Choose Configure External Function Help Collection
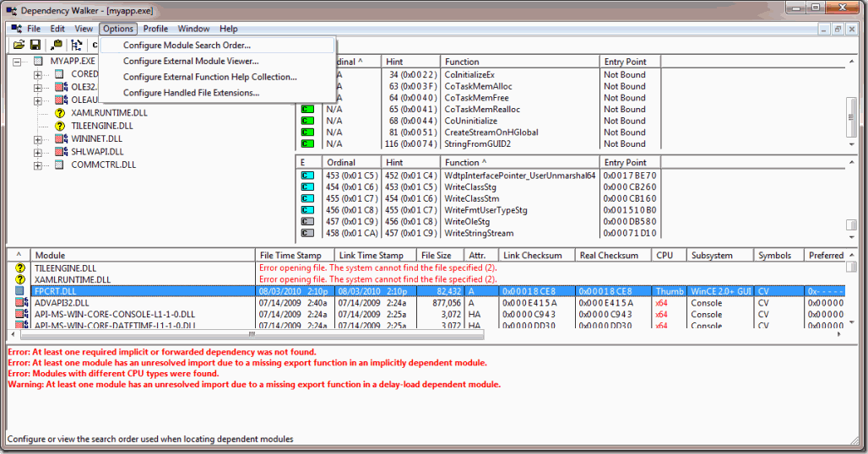Image resolution: width=868 pixels, height=454 pixels. click(218, 77)
